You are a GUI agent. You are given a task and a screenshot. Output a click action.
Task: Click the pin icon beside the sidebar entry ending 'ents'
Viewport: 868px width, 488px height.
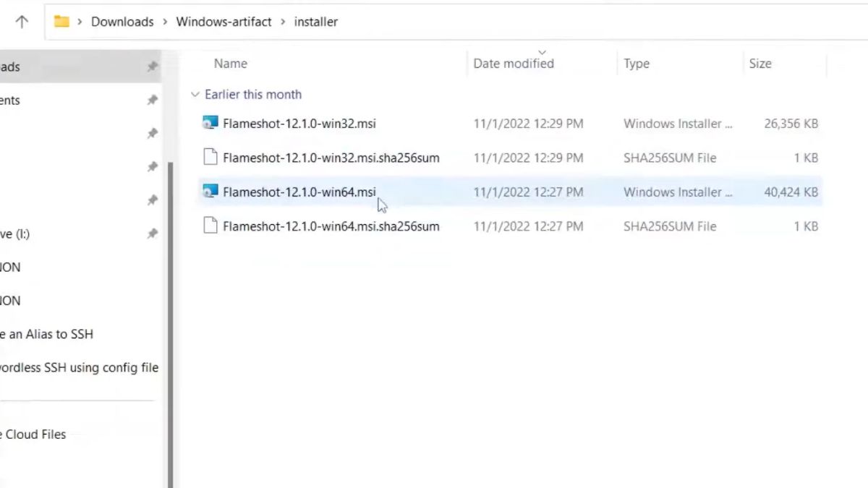152,100
